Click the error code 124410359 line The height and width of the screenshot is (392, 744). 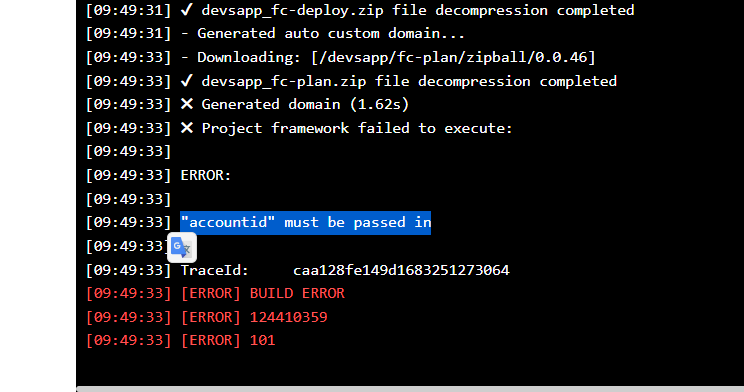click(x=207, y=317)
